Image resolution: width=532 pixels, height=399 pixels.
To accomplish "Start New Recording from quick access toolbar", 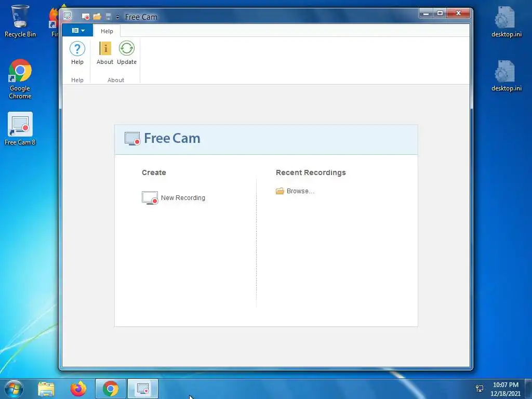I will (86, 17).
